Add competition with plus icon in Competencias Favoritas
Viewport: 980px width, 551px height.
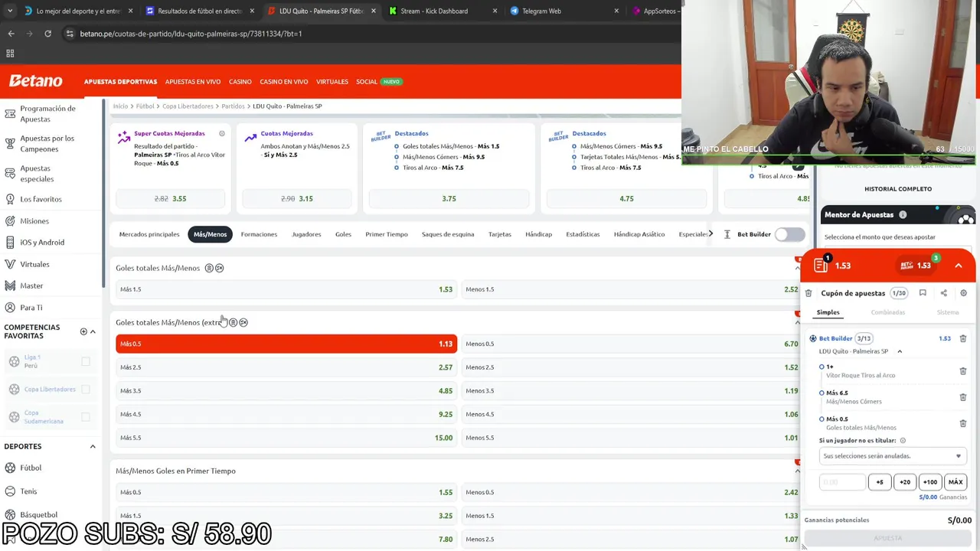point(83,331)
